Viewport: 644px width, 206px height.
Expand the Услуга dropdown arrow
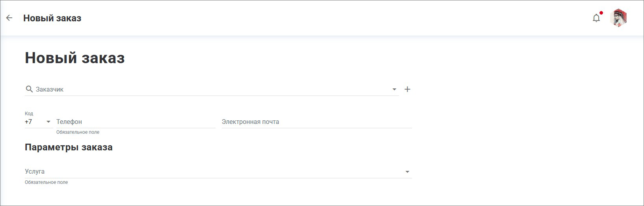click(x=407, y=172)
